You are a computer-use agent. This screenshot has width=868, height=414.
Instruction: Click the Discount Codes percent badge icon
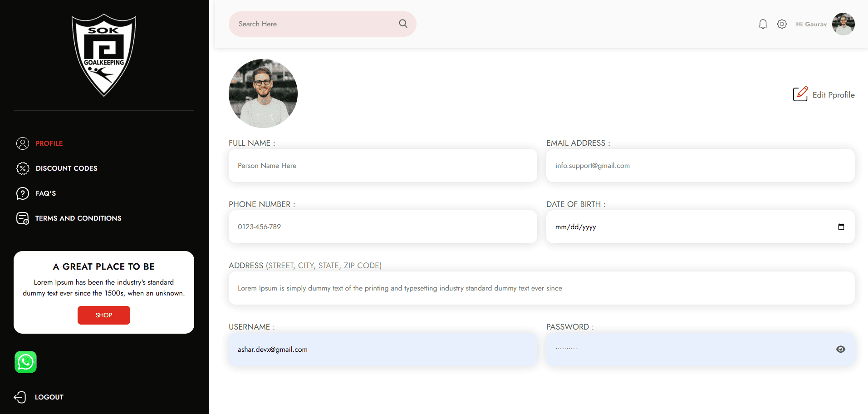[x=23, y=168]
